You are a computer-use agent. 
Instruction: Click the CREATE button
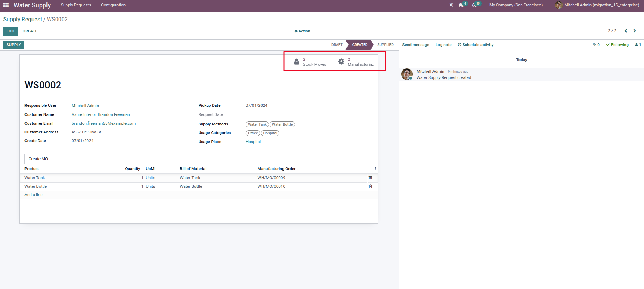coord(30,31)
